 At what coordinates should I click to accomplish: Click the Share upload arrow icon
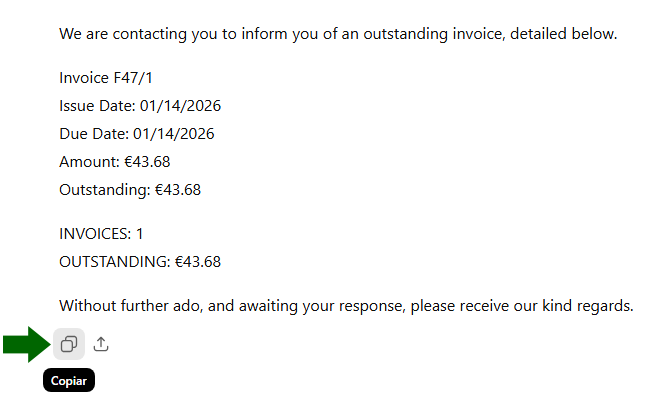(101, 345)
